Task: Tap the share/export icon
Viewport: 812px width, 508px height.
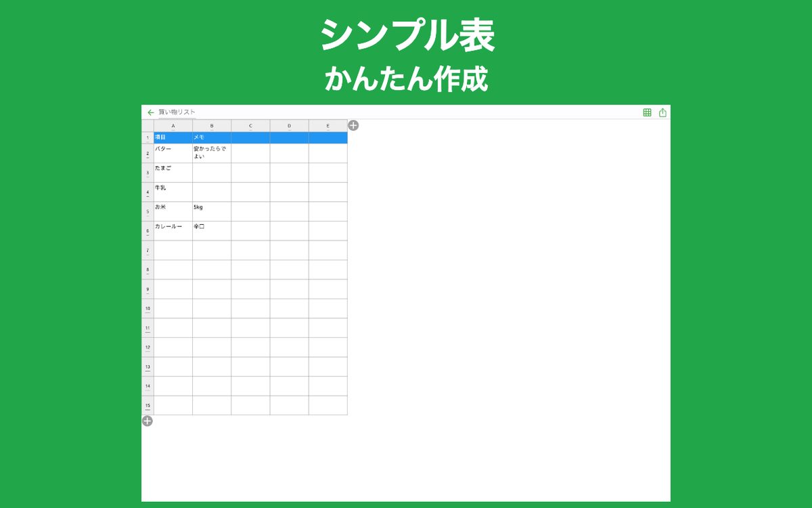Action: tap(662, 112)
